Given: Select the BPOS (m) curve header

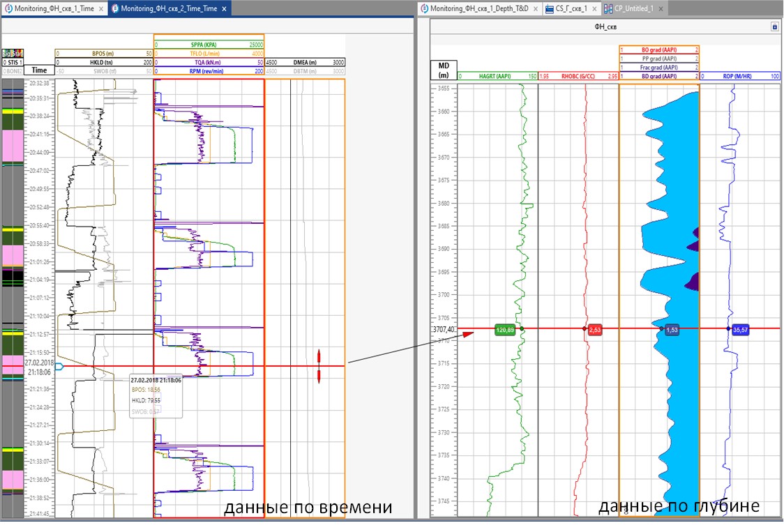Looking at the screenshot, I should click(104, 54).
